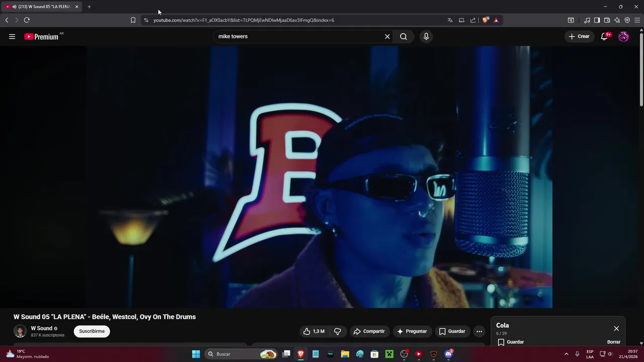
Task: Close the W Sound 05 tab
Action: 76,7
